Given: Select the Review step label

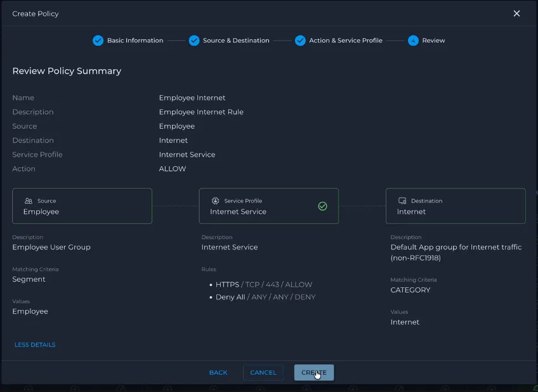Looking at the screenshot, I should point(433,41).
